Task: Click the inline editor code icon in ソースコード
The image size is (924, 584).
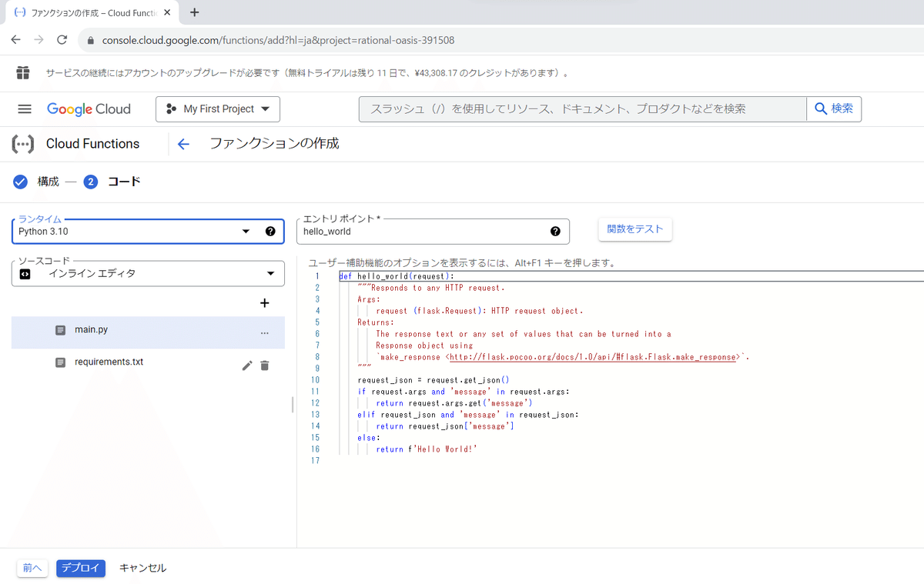Action: point(25,273)
